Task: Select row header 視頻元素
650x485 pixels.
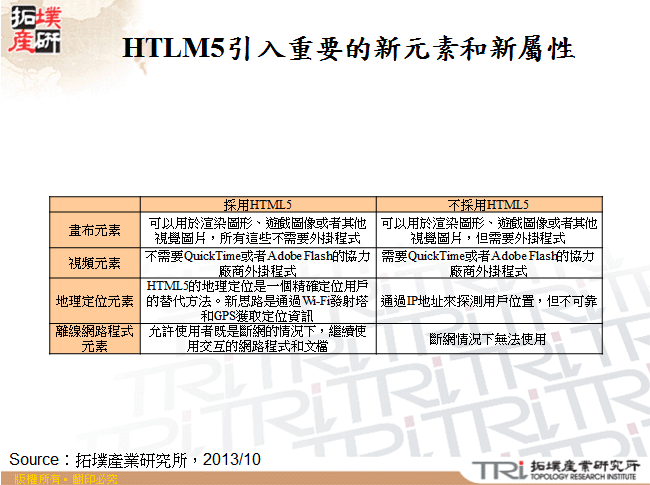Action: (95, 263)
